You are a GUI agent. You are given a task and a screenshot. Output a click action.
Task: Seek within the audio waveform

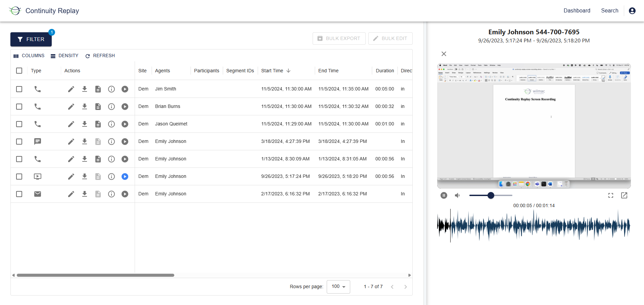pos(534,226)
